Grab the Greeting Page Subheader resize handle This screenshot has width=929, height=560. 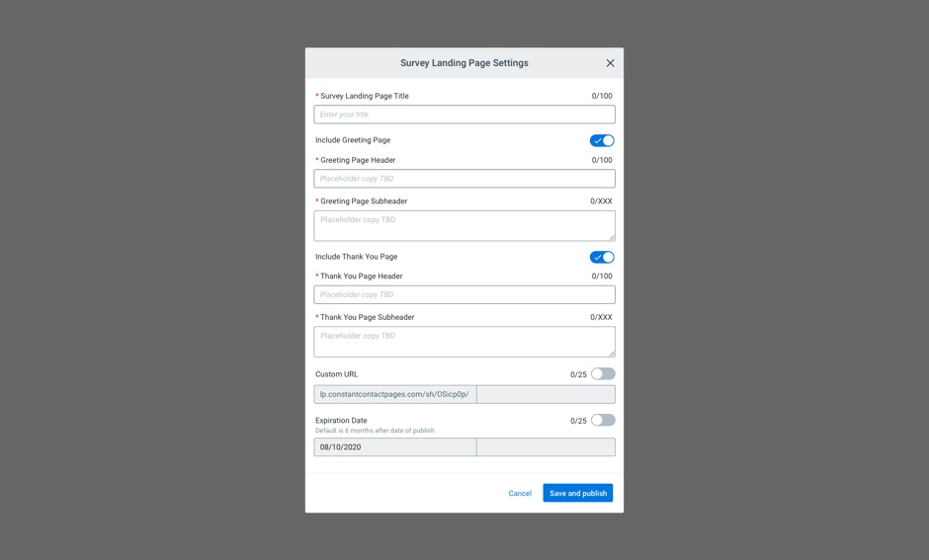click(612, 237)
